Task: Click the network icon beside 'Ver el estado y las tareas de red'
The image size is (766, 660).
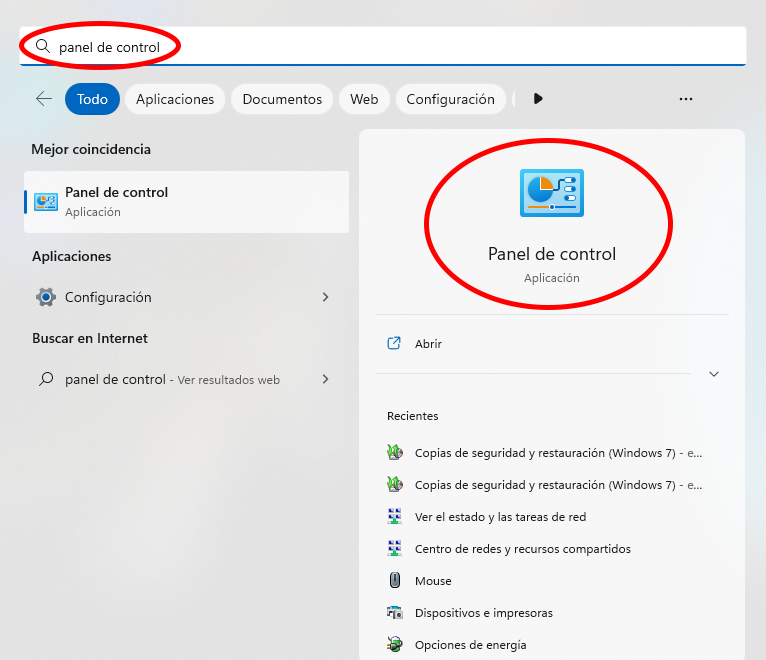Action: click(395, 516)
